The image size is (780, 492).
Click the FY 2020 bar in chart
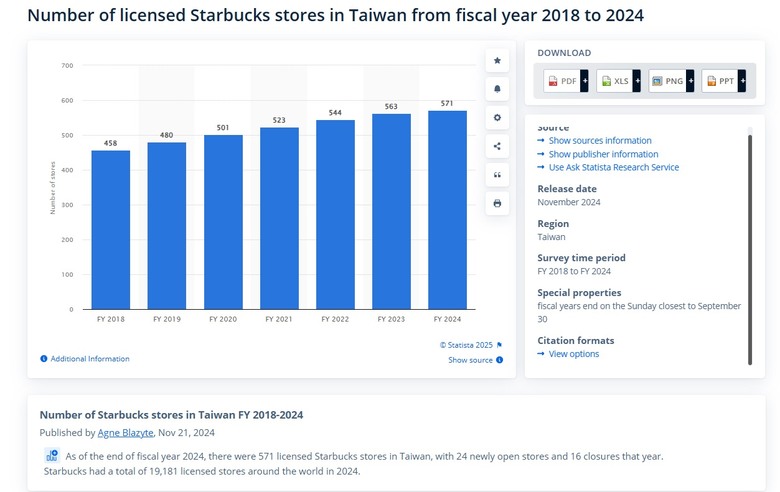[223, 222]
